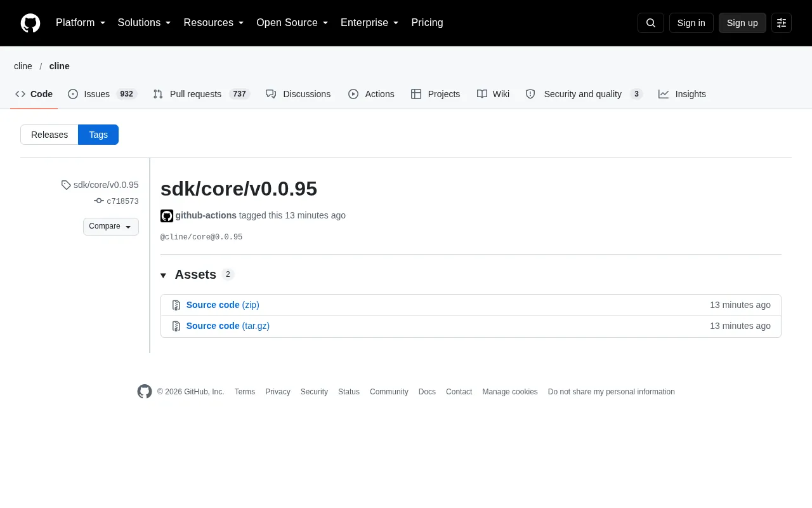Collapse the Assets section triangle

pos(163,276)
